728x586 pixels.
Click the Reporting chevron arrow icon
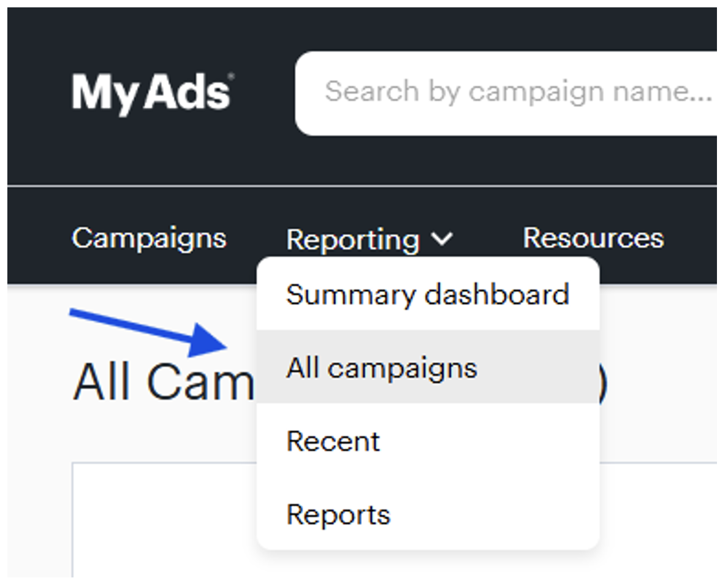click(x=442, y=238)
